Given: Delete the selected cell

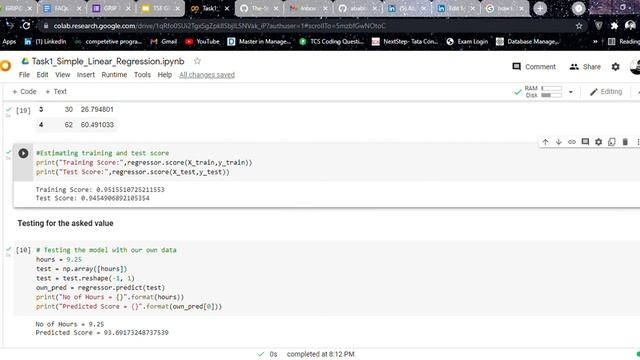Looking at the screenshot, I should 625,142.
